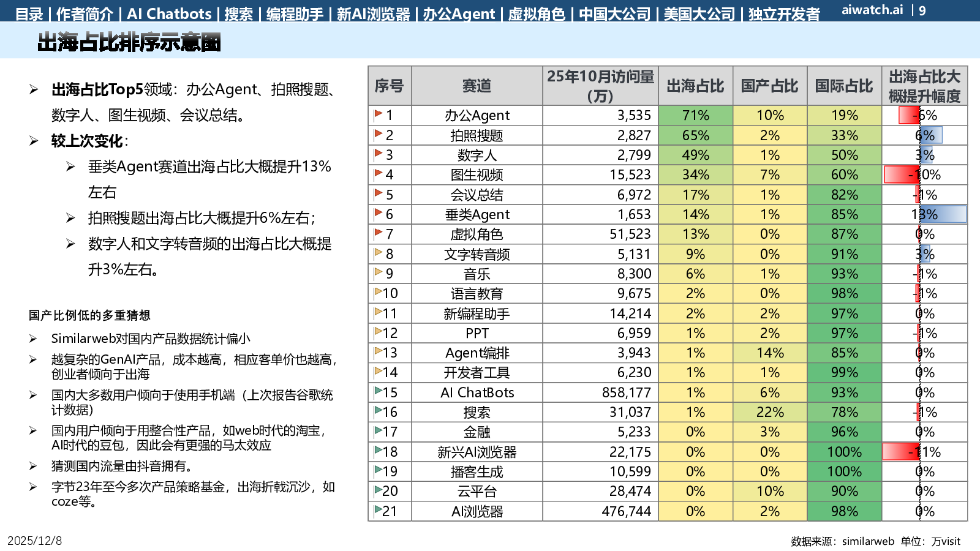Jump to the 办公Agent section in top bar
The height and width of the screenshot is (551, 980).
point(459,13)
